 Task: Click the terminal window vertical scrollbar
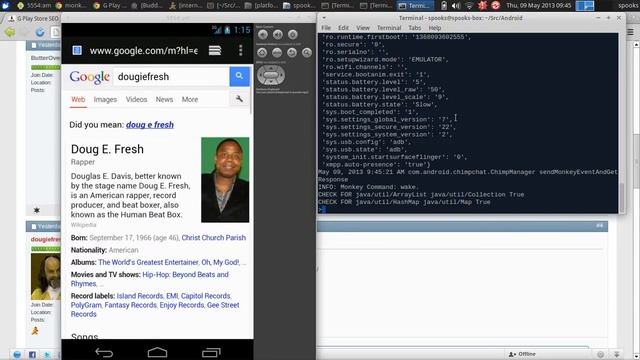(x=622, y=198)
